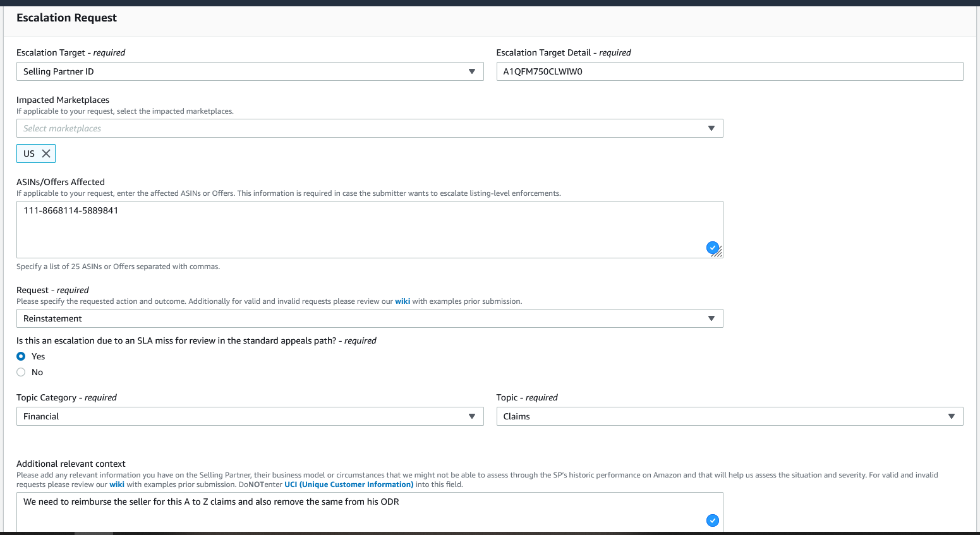The height and width of the screenshot is (535, 980).
Task: Grab the ASINs text area resize handle
Action: click(719, 254)
